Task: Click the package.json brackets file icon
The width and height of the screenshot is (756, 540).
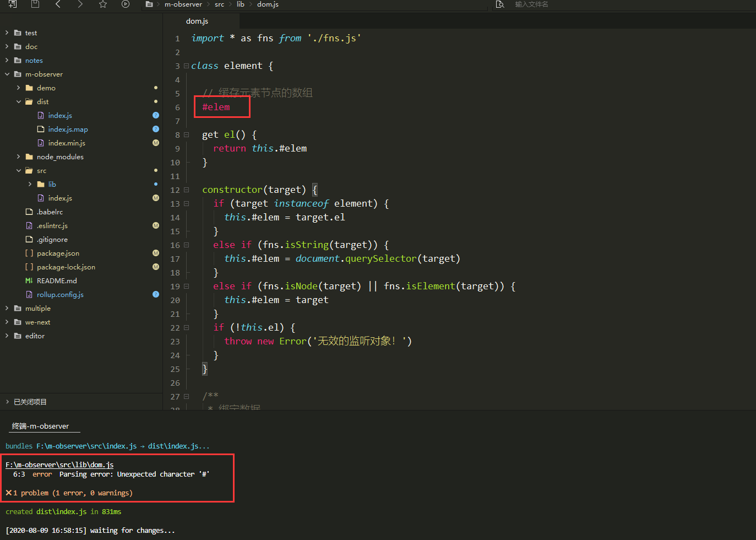Action: coord(29,253)
